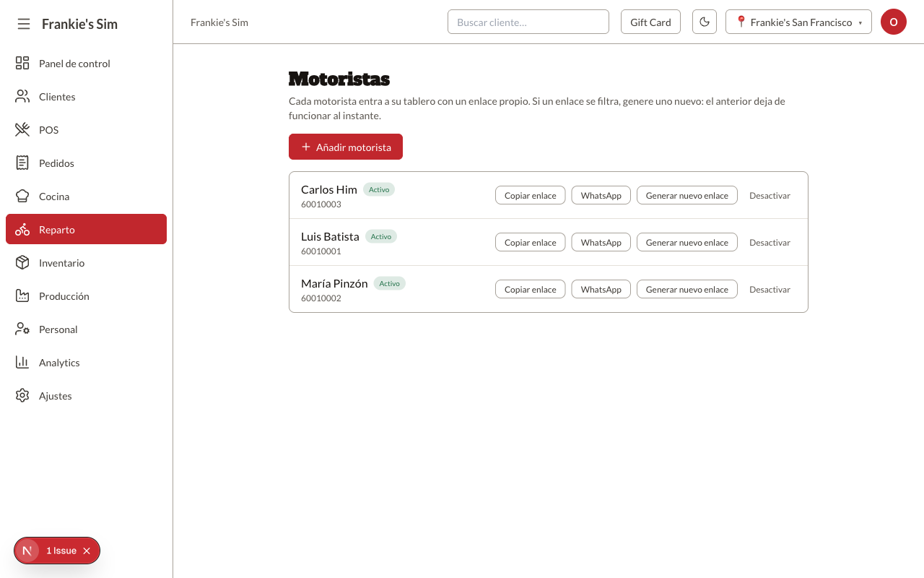Click the red location pin icon
Screen dimensions: 924x578
[741, 22]
